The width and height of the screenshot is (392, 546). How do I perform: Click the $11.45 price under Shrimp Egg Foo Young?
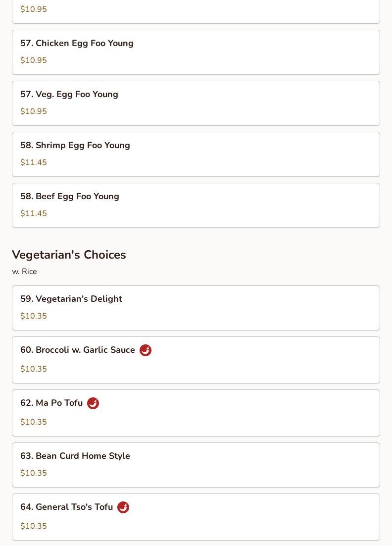click(34, 163)
